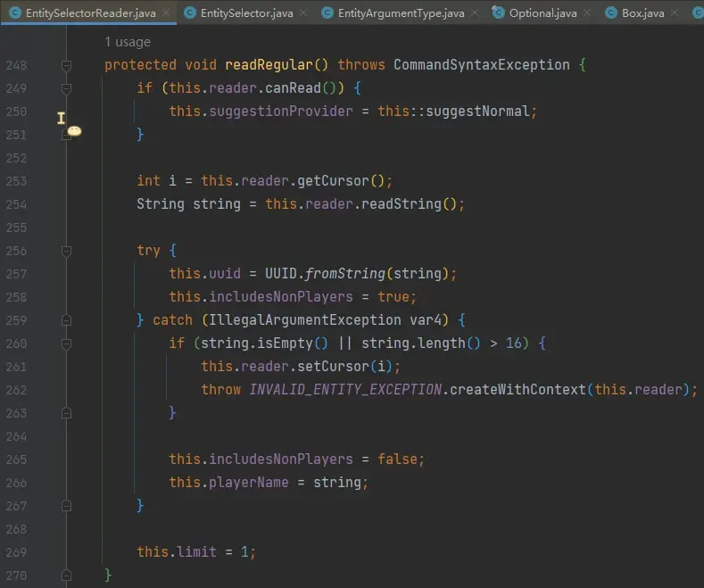The image size is (704, 588).
Task: Collapse the try block at line 256
Action: (x=66, y=251)
